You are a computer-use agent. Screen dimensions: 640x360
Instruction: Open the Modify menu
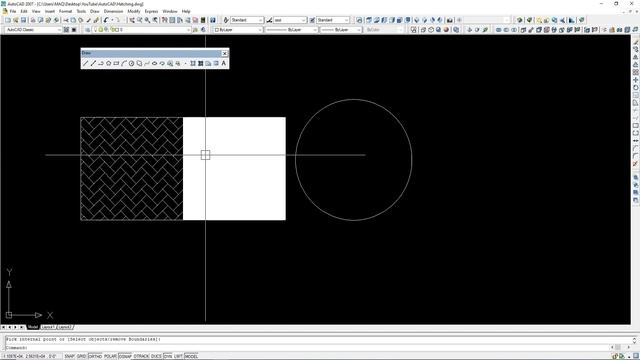134,11
